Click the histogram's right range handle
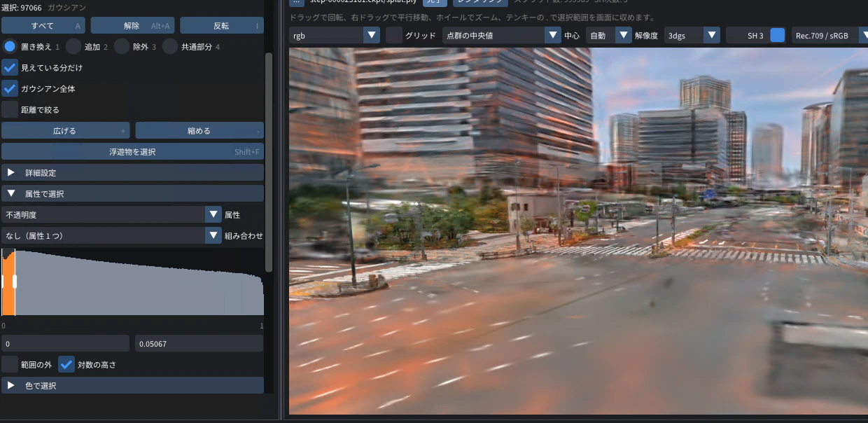Viewport: 868px width, 423px height. 15,282
